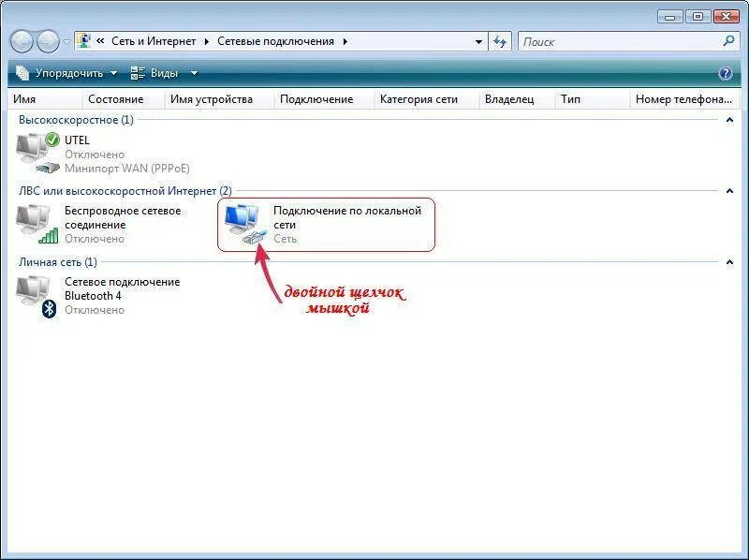Select the Bluetooth 4 network connection icon
The image size is (749, 560).
(x=37, y=297)
